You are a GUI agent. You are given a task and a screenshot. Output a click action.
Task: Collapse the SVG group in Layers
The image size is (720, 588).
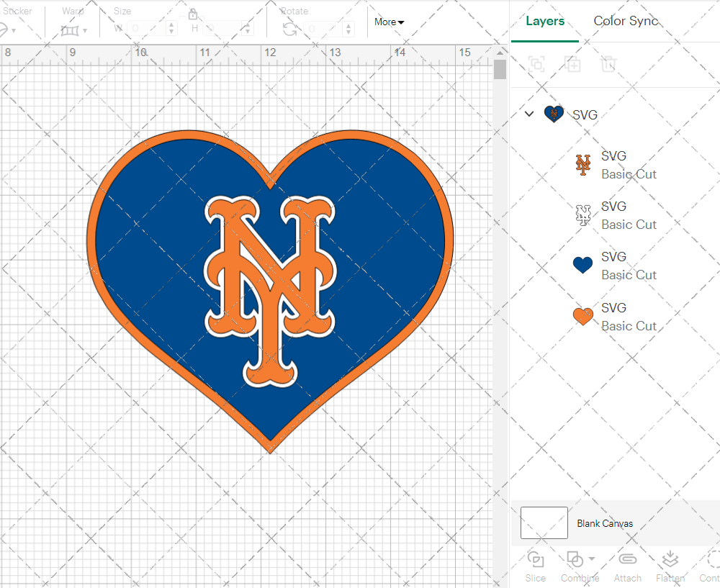[x=529, y=114]
